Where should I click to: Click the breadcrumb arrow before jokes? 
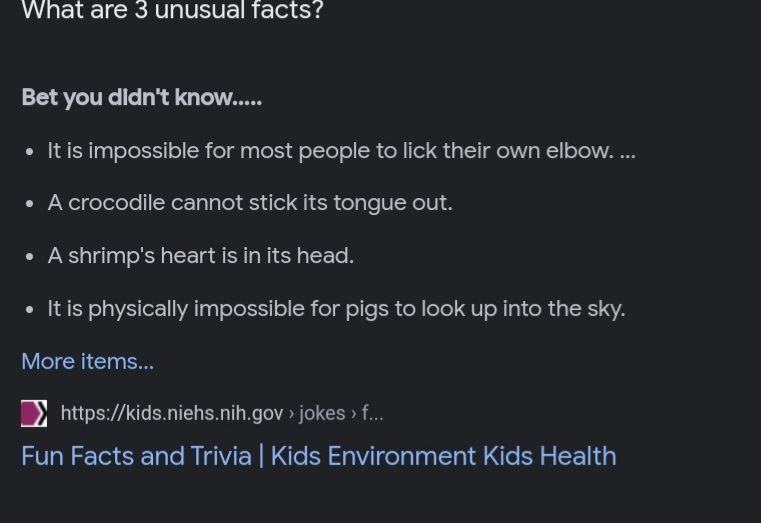[291, 414]
